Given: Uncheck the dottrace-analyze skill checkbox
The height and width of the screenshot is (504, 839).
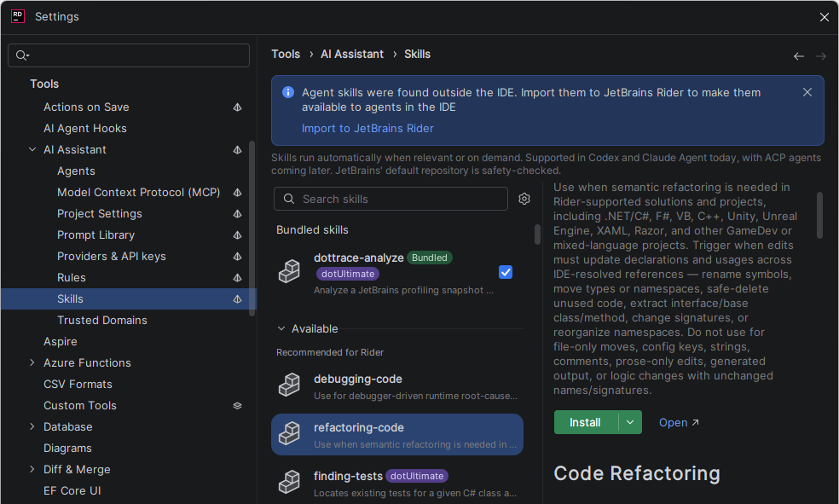Looking at the screenshot, I should (x=506, y=272).
